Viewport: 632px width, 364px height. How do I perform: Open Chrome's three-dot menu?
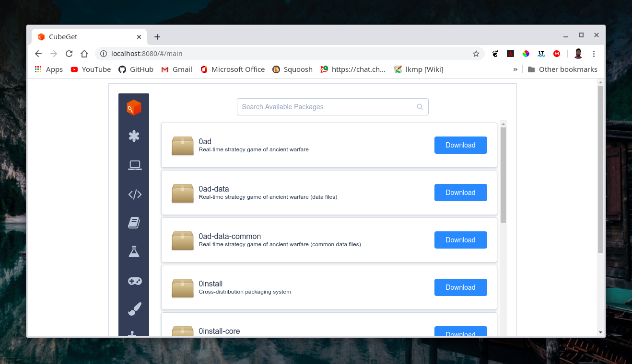[x=594, y=54]
